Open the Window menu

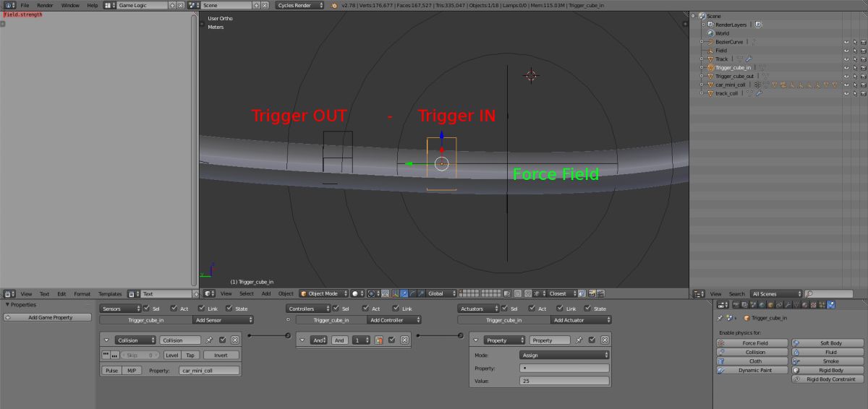(x=70, y=5)
